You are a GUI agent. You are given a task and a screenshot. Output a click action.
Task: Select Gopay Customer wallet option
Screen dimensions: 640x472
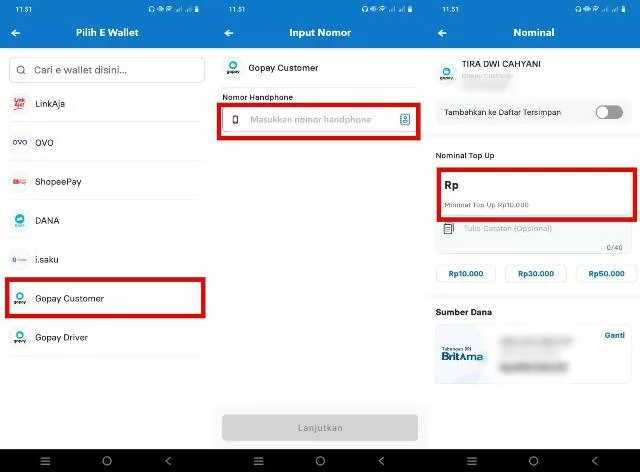tap(105, 298)
